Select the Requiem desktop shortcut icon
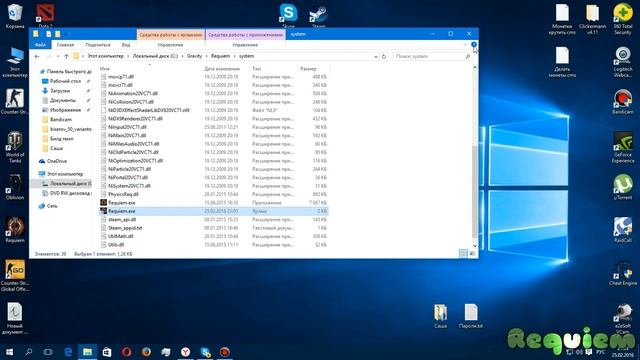Viewport: 640px width, 360px height. coord(15,230)
